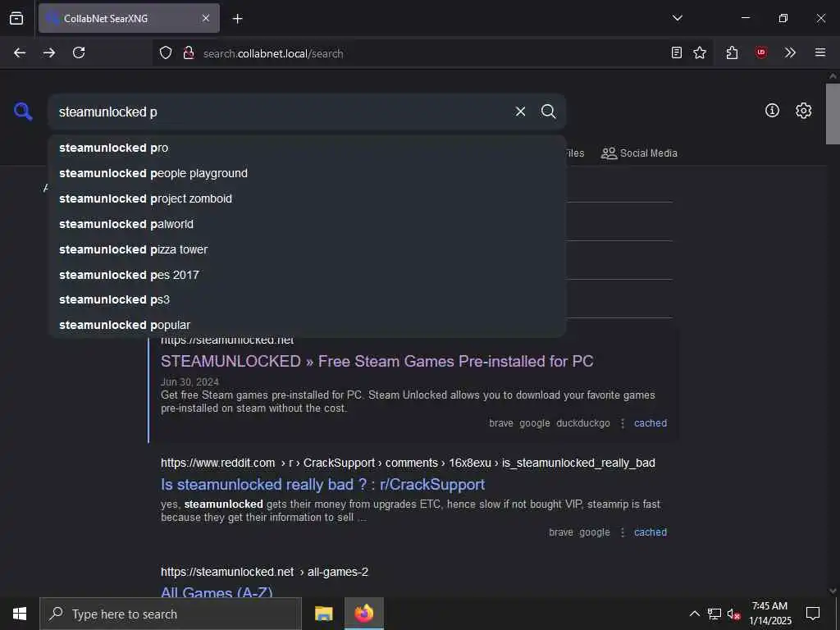Clear the search query with X
This screenshot has width=840, height=630.
520,112
